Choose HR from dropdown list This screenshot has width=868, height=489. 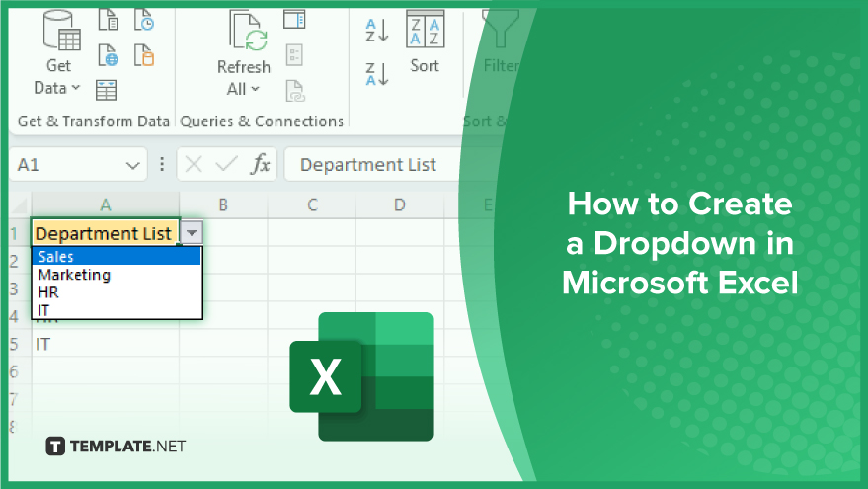tap(117, 292)
